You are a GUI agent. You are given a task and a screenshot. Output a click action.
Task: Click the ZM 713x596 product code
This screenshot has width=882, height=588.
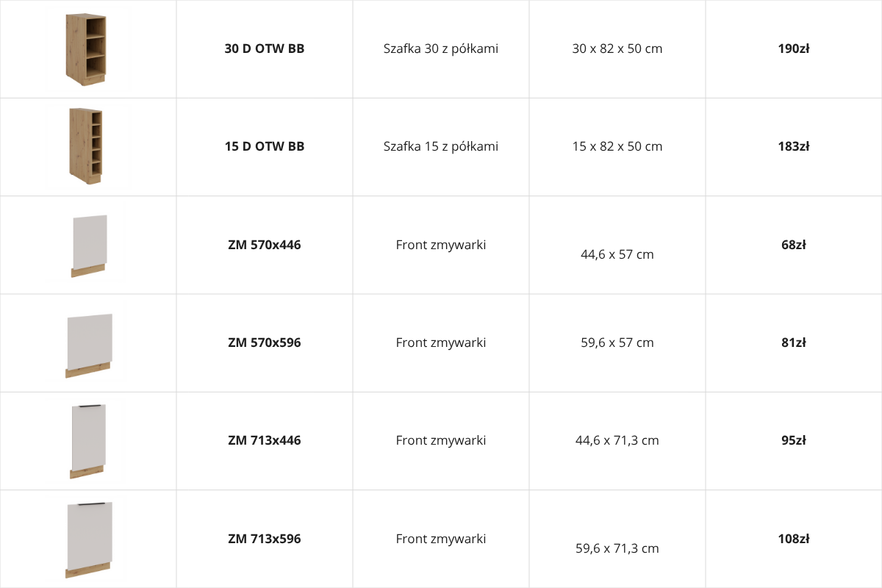coord(265,539)
